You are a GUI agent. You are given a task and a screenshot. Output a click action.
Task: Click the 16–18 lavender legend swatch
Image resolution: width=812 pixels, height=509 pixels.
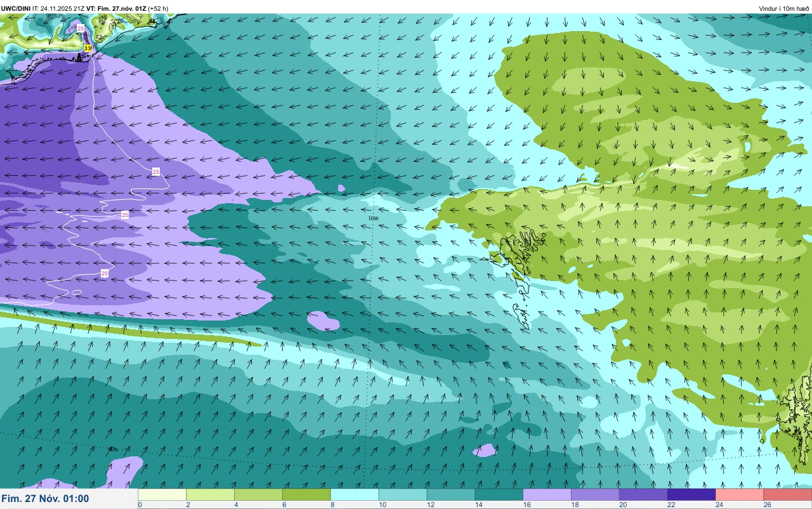pos(547,494)
